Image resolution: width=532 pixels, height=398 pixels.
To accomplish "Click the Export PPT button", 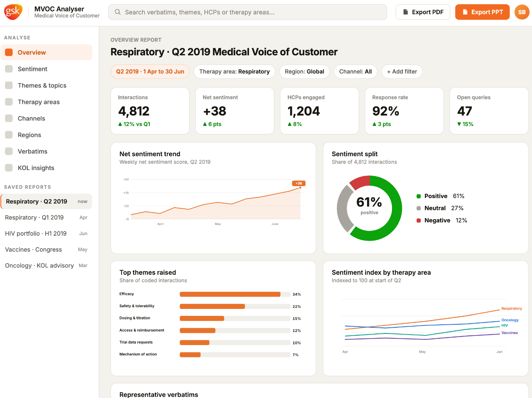I will point(483,12).
